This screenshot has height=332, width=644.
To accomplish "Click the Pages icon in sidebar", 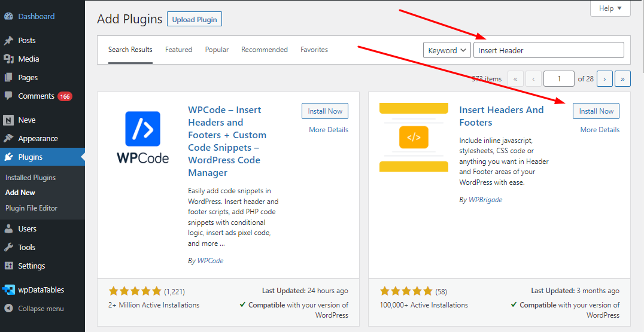I will click(8, 77).
